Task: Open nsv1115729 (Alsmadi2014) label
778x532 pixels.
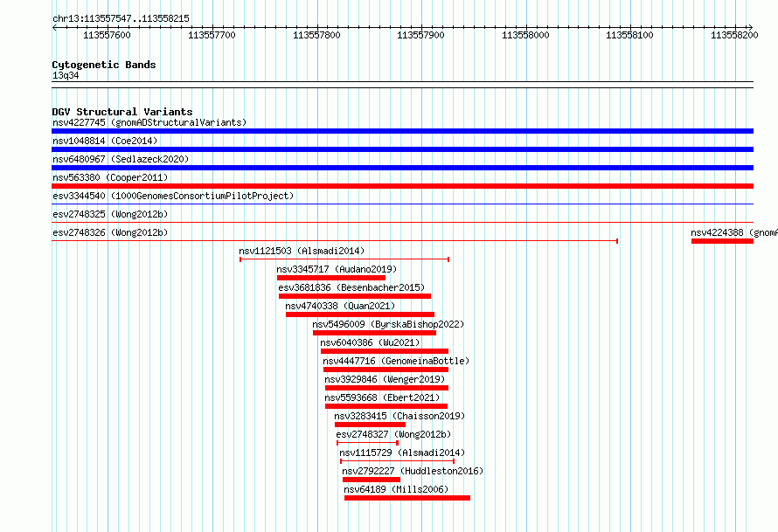Action: [x=402, y=453]
